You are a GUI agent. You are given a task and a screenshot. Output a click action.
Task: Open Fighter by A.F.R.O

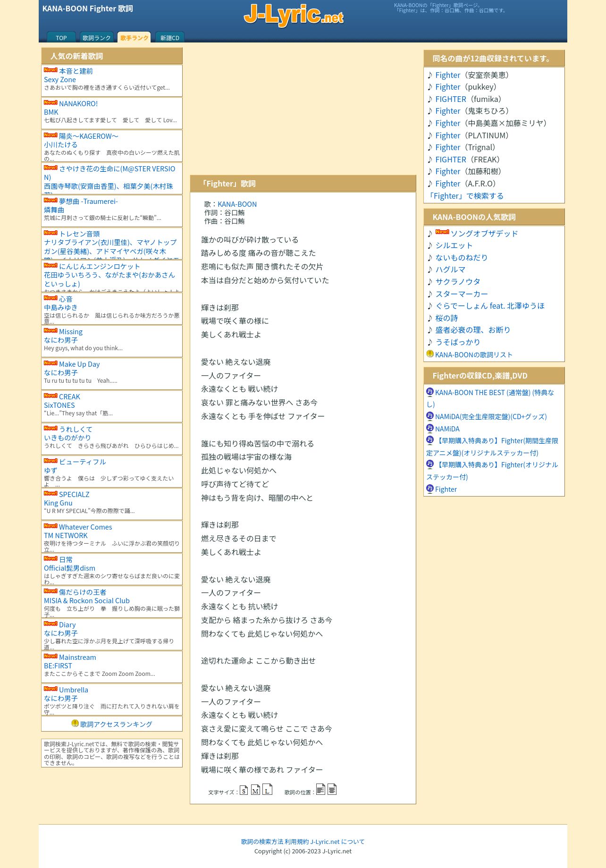447,184
